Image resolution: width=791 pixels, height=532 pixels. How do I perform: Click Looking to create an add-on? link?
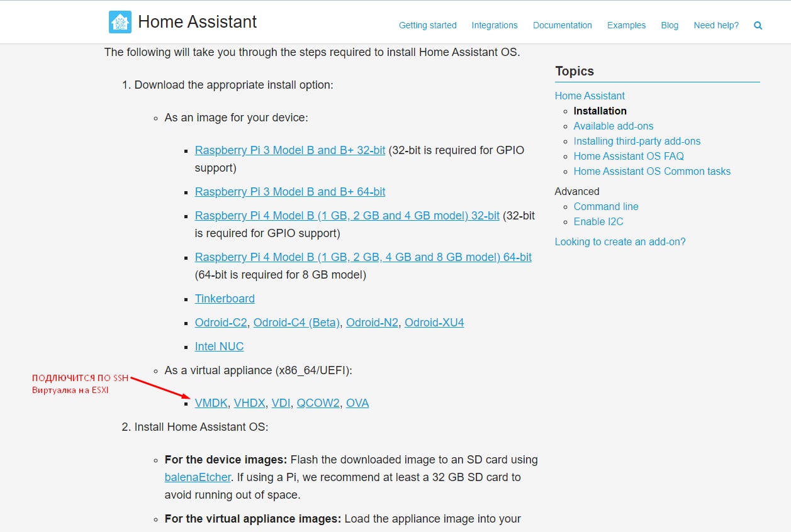[x=620, y=241]
